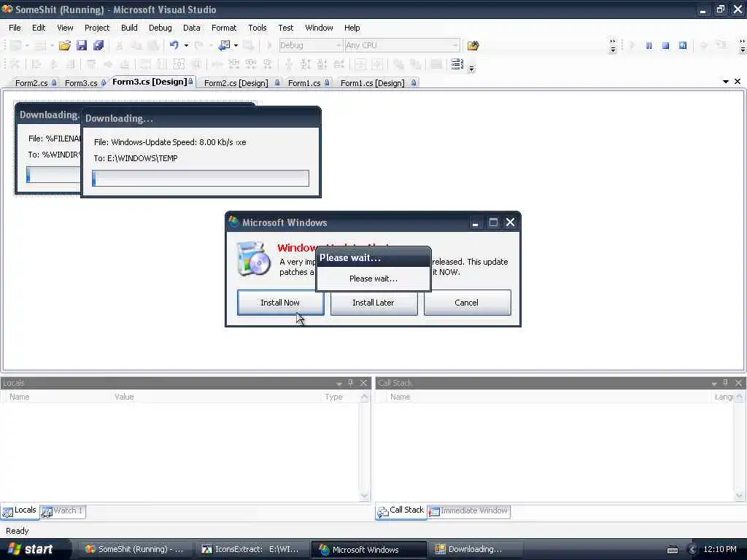Open Format menu

pyautogui.click(x=224, y=28)
